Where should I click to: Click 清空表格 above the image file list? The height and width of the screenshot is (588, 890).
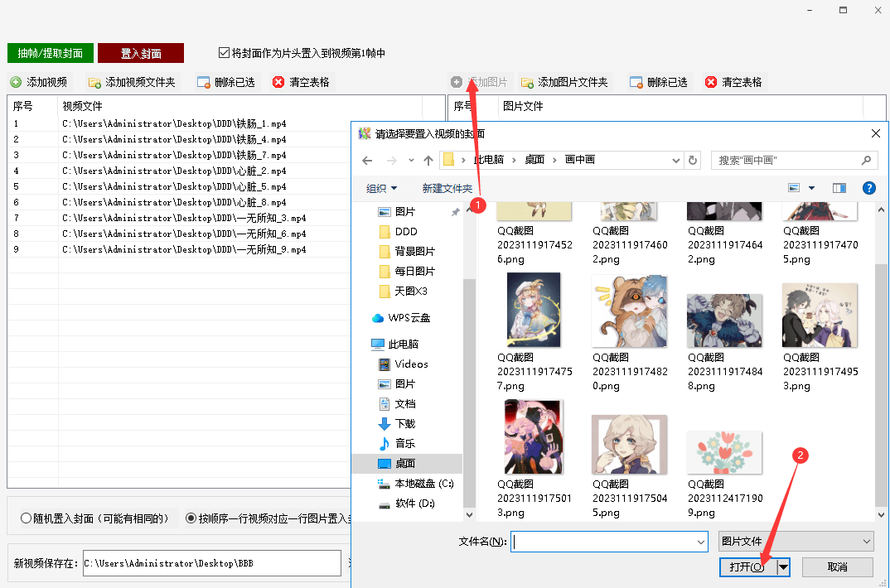[x=733, y=82]
